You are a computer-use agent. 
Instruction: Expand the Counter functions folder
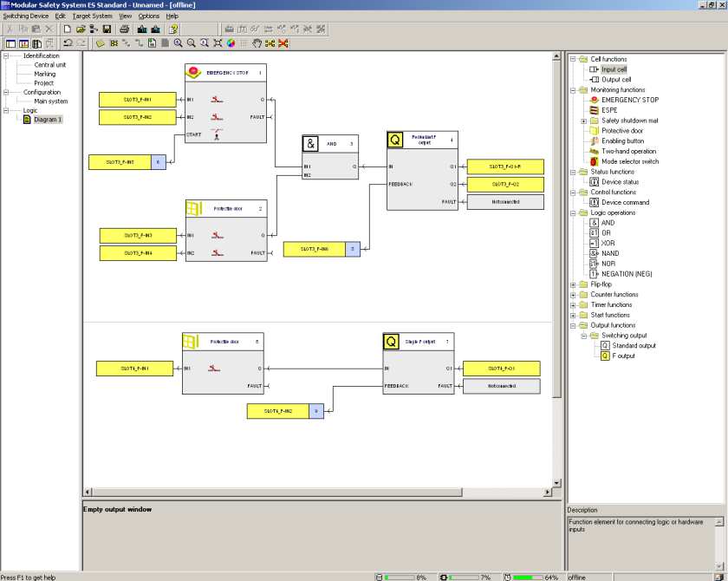pyautogui.click(x=573, y=295)
